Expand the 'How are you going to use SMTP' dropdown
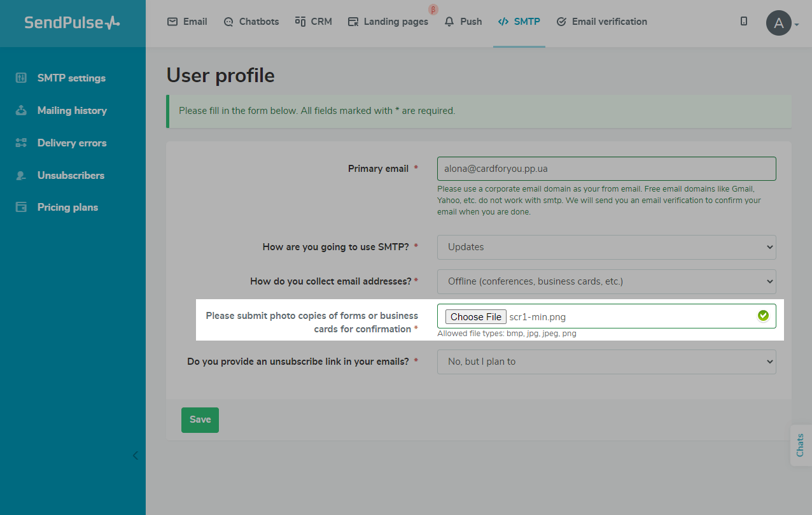 (x=606, y=247)
